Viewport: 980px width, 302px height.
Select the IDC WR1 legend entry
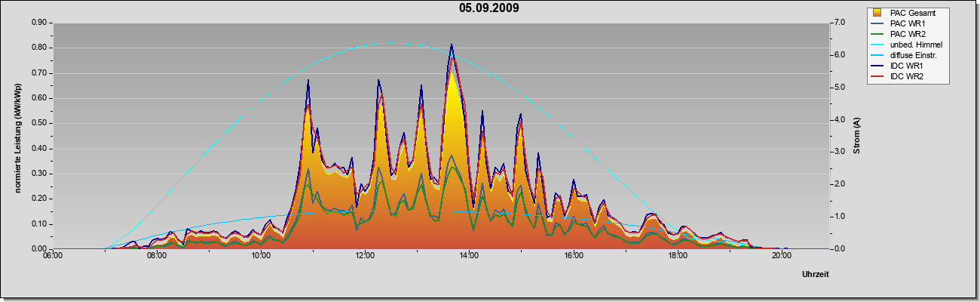(x=898, y=66)
